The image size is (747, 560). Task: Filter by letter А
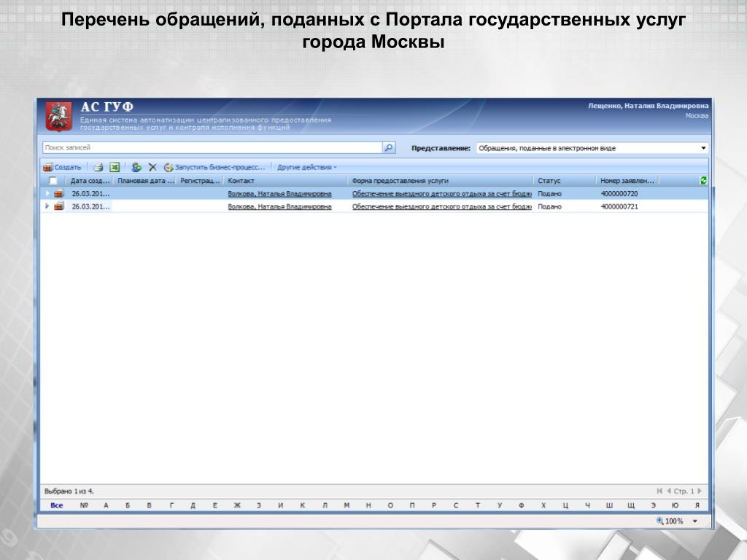pos(106,505)
